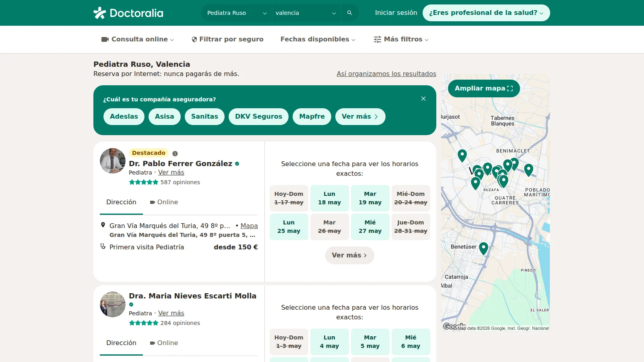The width and height of the screenshot is (644, 362).
Task: Show more insurers with Ver más
Action: pyautogui.click(x=360, y=117)
